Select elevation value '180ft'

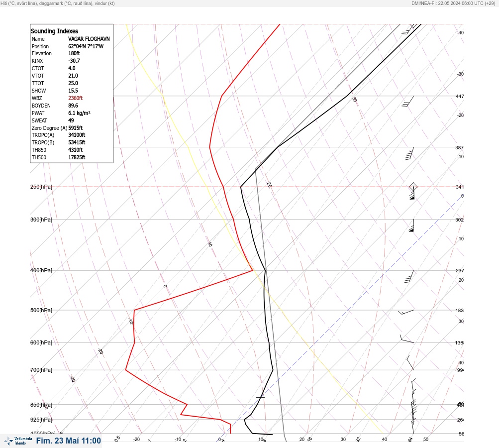74,53
